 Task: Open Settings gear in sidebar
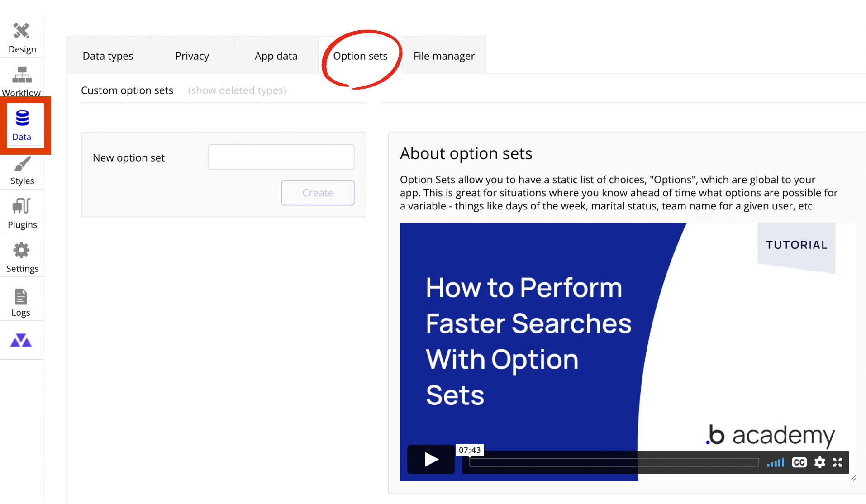22,257
